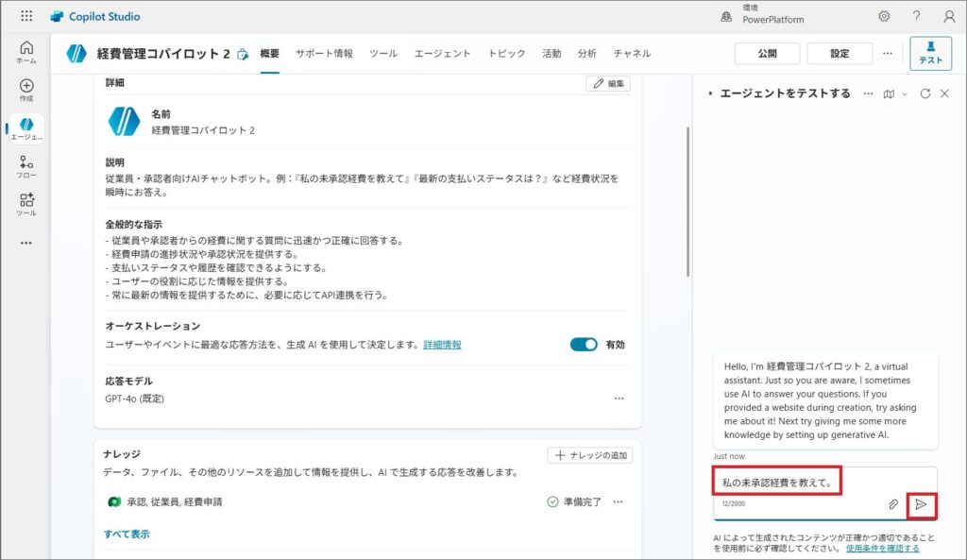Image resolution: width=967 pixels, height=560 pixels.
Task: Open the settings gear icon
Action: pyautogui.click(x=884, y=16)
